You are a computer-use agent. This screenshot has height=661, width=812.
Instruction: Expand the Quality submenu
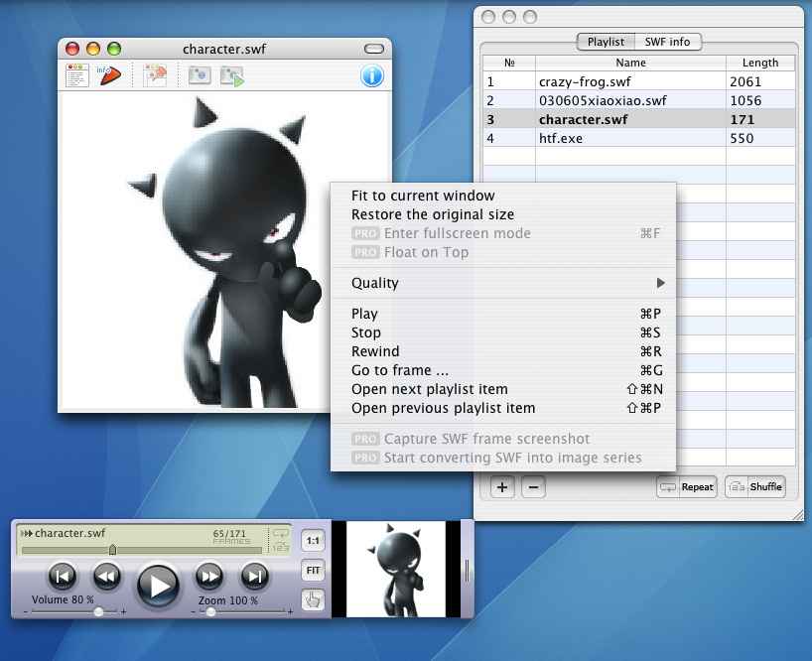click(x=503, y=283)
